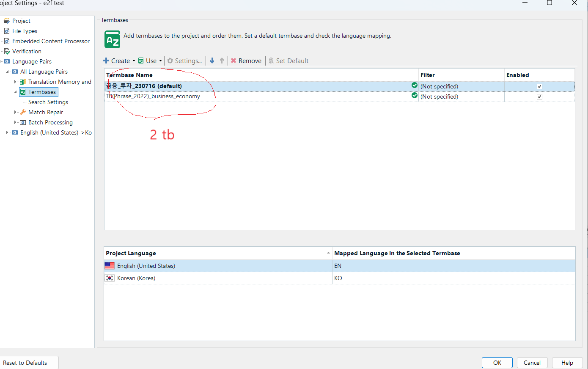Collapse the All Language Pairs node
This screenshot has height=369, width=588.
tap(7, 72)
